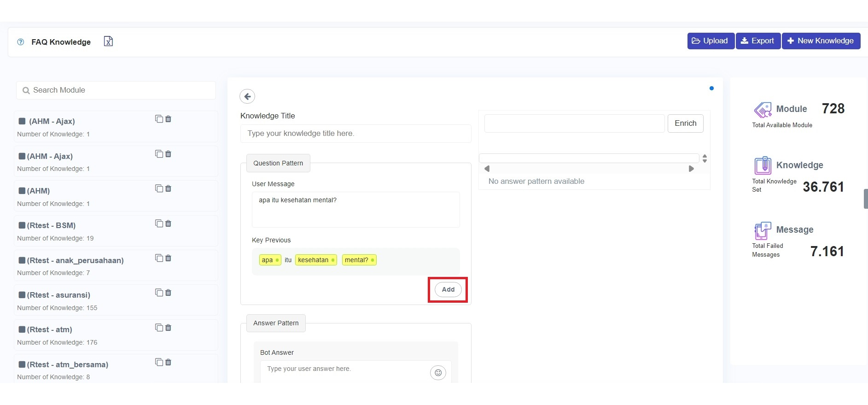Click the back arrow icon above Knowledge Title
Screen dimensions: 868x405
[247, 96]
